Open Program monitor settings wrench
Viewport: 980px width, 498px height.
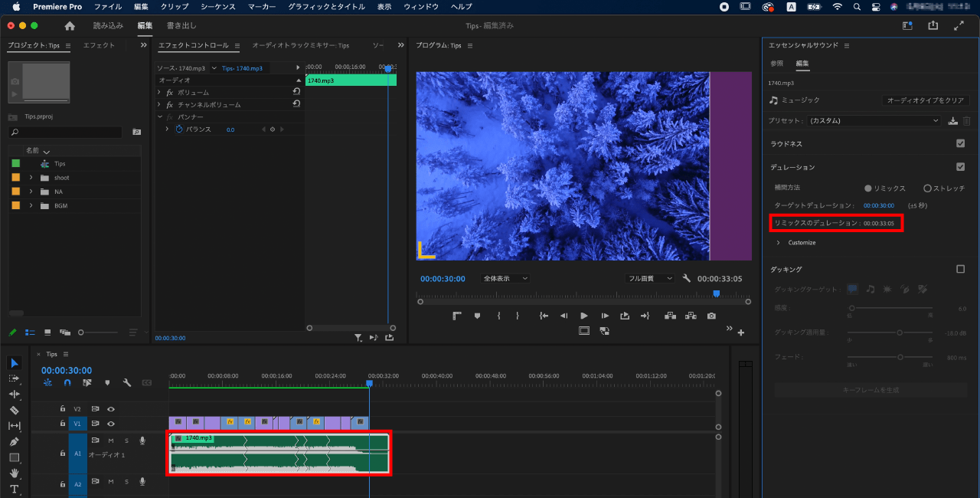687,278
